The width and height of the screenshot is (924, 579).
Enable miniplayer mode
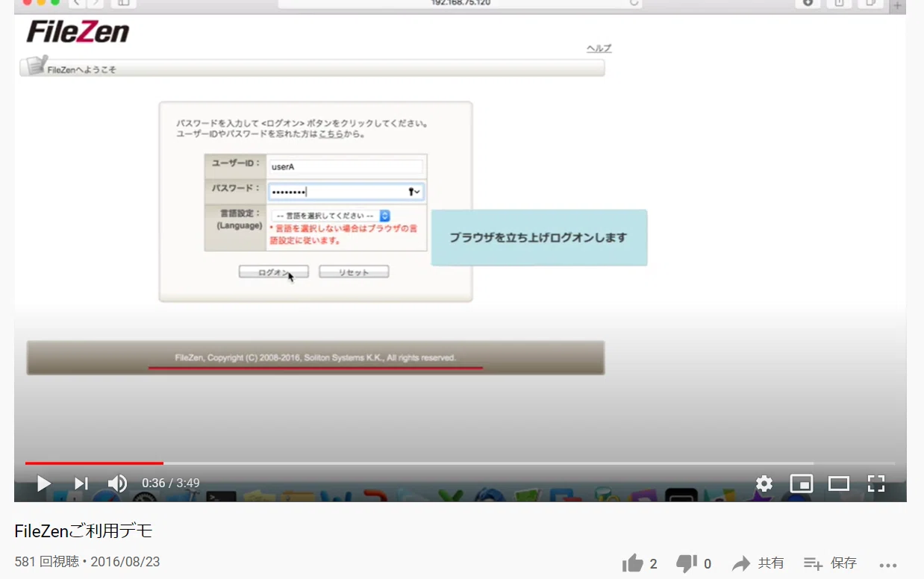coord(801,483)
